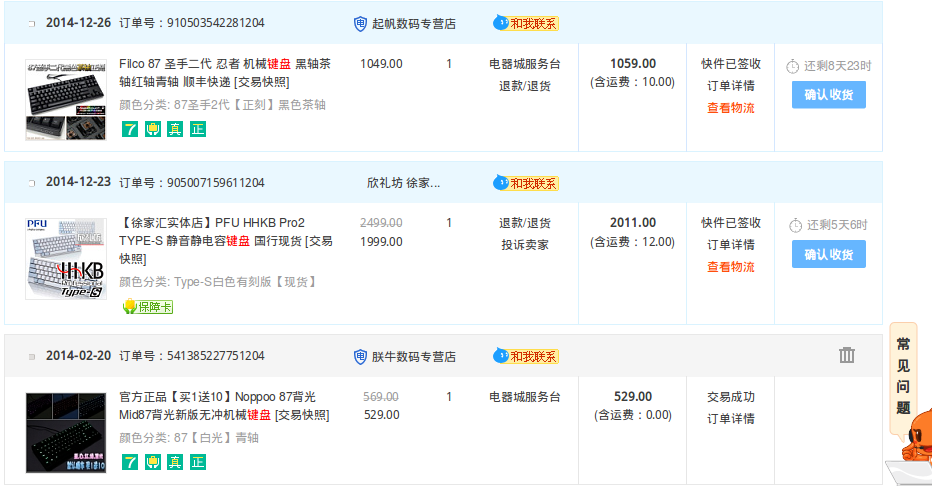The image size is (932, 486).
Task: Click 和我联系 chat icon for 起帆数码专营店
Action: click(526, 23)
